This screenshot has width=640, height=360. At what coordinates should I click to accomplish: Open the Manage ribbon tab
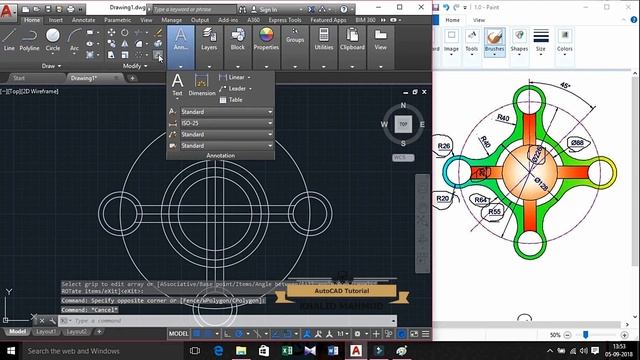coord(171,20)
